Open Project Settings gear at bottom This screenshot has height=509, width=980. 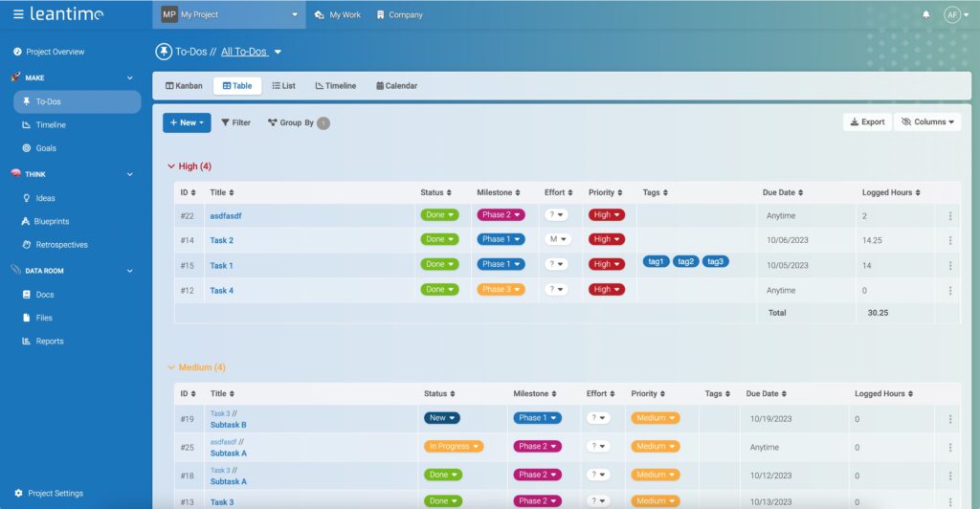point(55,494)
